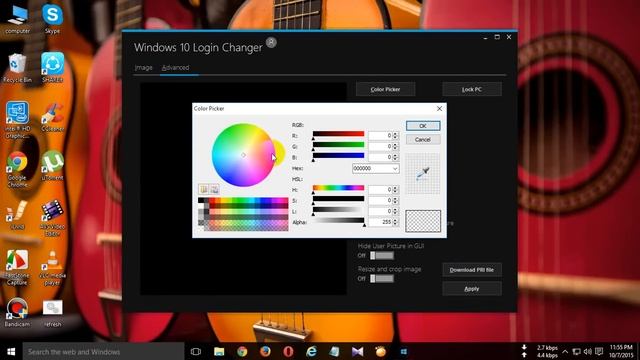Open the computer desktop icon
The height and width of the screenshot is (360, 640).
tap(17, 19)
